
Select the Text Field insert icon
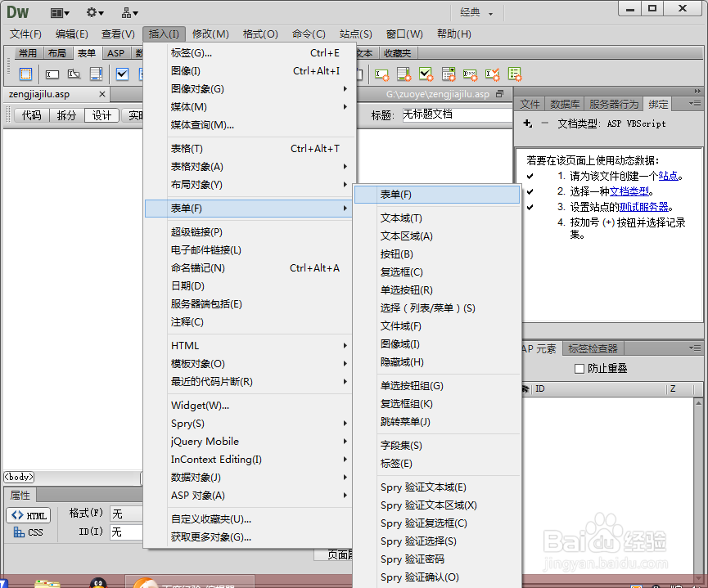pyautogui.click(x=52, y=74)
